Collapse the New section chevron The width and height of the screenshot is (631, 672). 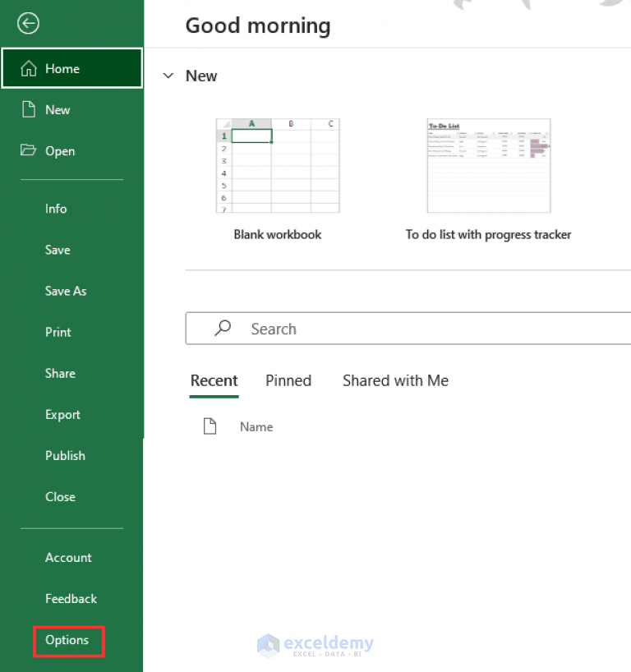tap(168, 75)
